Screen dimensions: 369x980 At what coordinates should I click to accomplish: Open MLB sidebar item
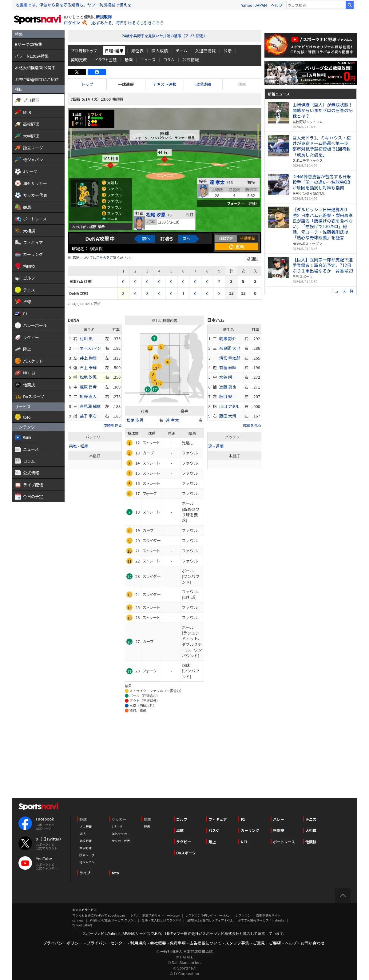click(x=38, y=112)
